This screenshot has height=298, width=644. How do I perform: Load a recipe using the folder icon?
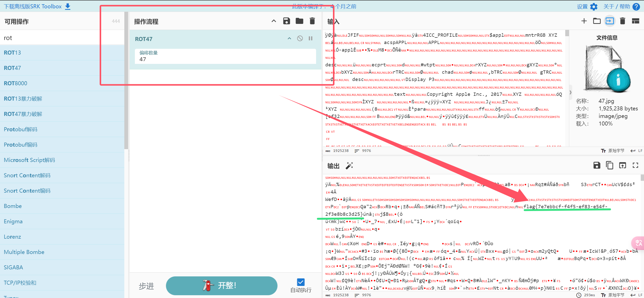(299, 21)
